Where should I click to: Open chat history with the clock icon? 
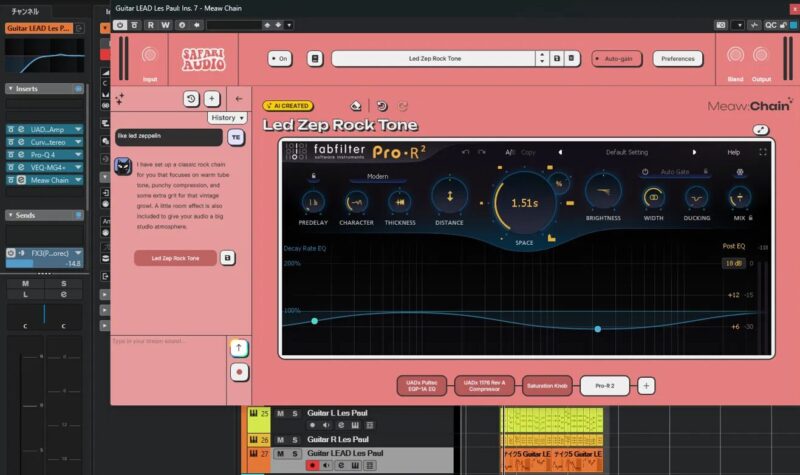coord(191,99)
